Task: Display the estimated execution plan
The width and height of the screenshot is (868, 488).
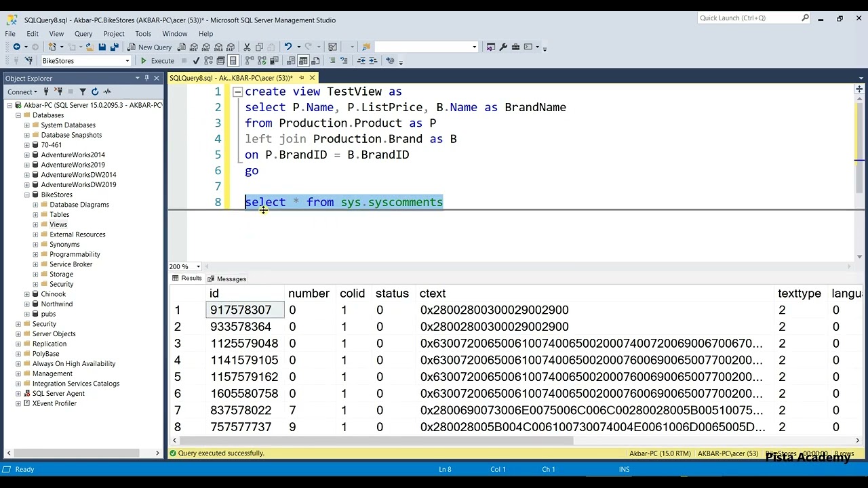Action: click(208, 60)
